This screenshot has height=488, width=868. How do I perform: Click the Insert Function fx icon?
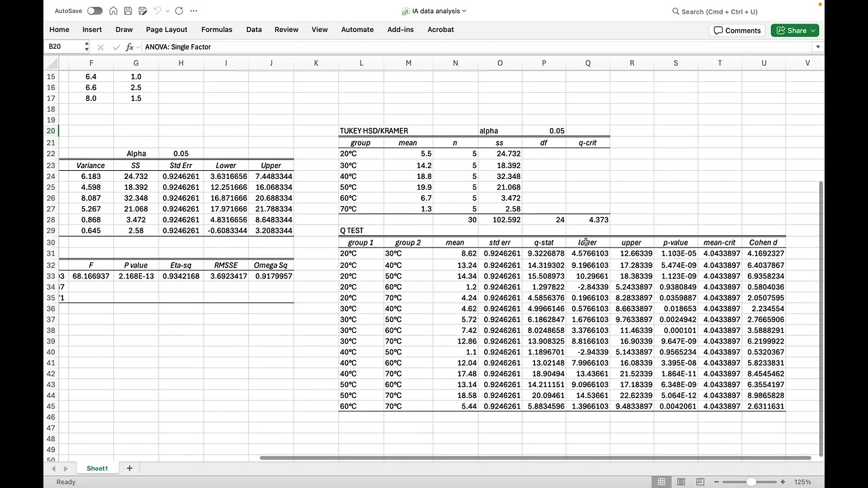coord(130,47)
